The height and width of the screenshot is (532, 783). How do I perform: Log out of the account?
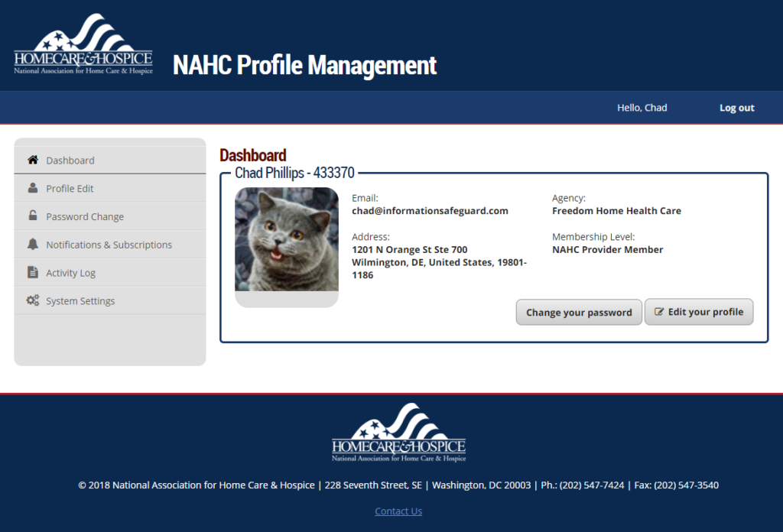[736, 108]
